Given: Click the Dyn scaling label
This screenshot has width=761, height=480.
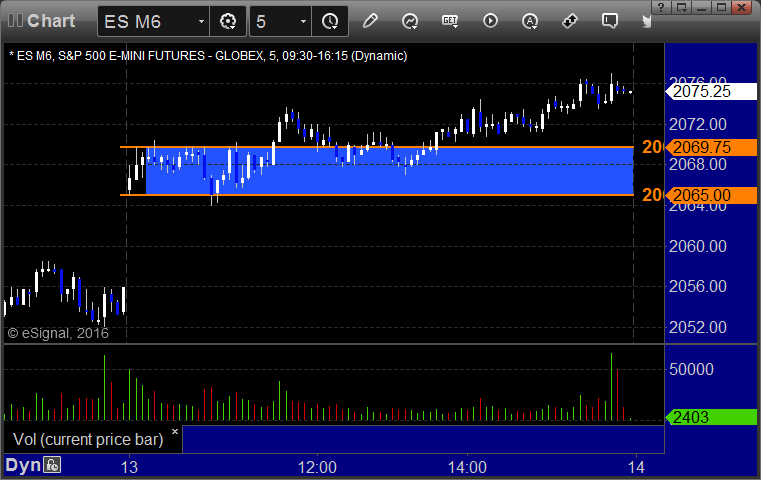Looking at the screenshot, I should (x=23, y=465).
